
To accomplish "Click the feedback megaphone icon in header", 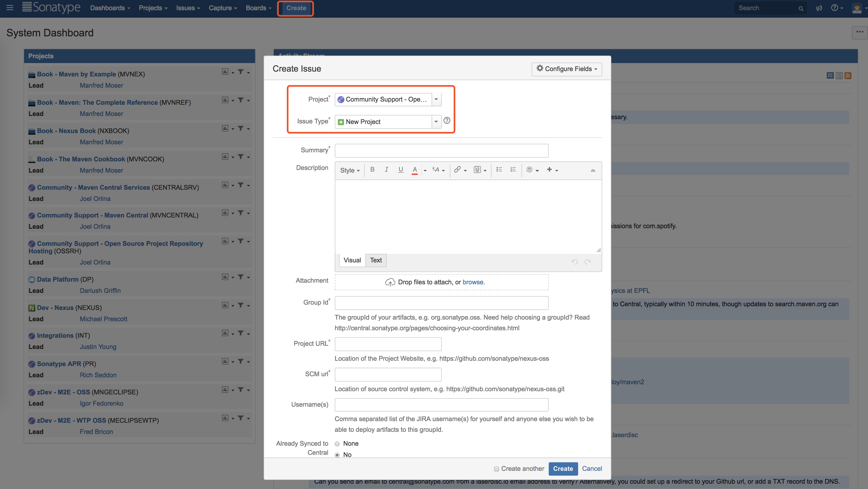I will pyautogui.click(x=819, y=8).
